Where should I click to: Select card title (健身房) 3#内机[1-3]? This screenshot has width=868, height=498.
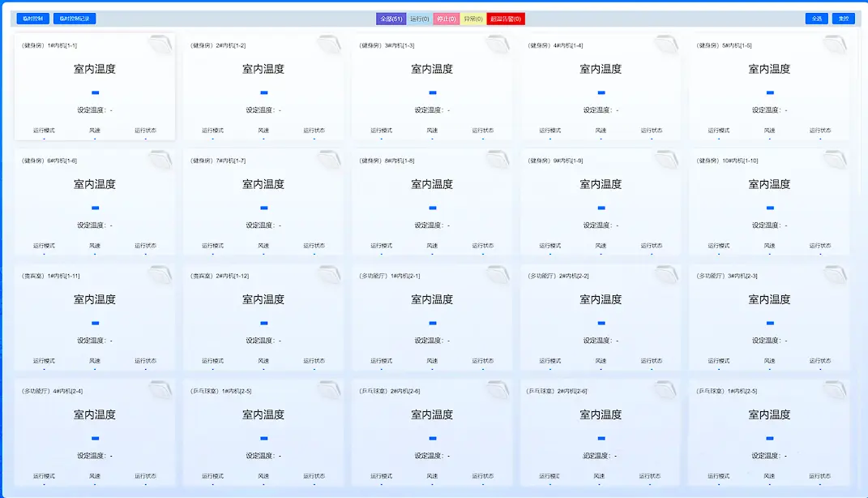(x=387, y=45)
